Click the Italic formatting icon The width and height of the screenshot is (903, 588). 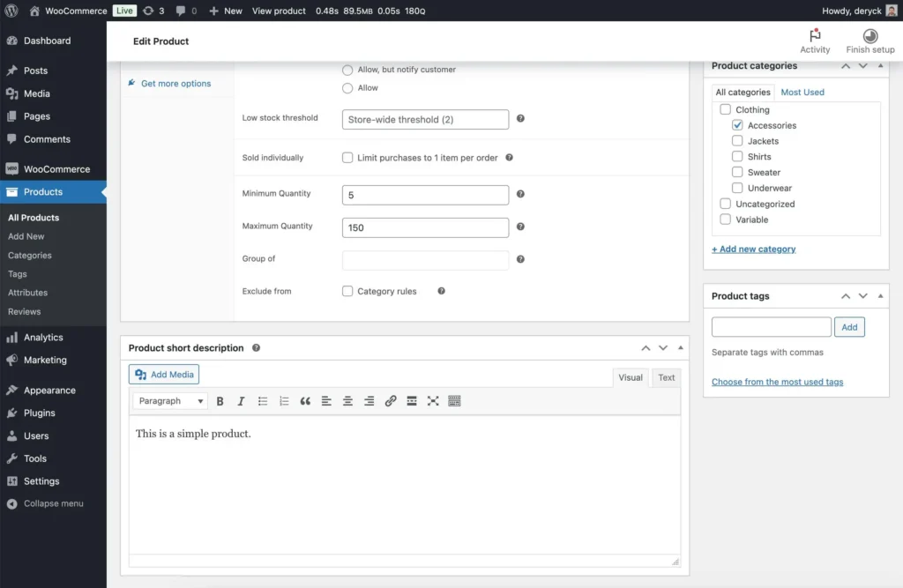(241, 401)
